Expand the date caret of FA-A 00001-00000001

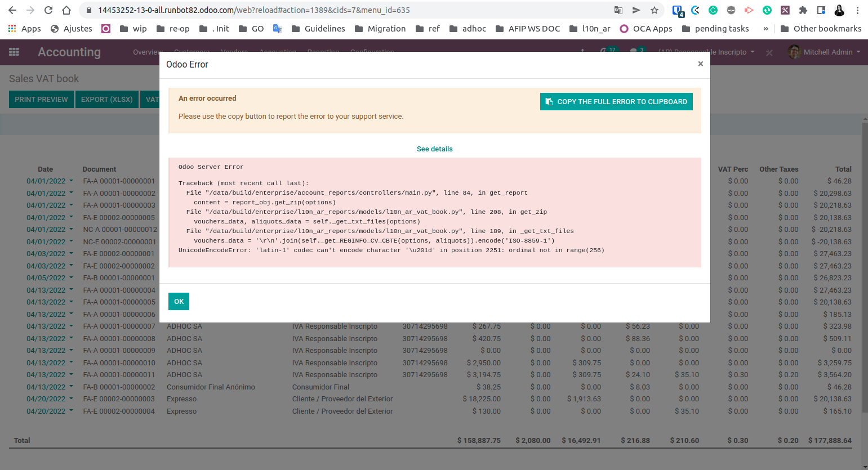click(71, 181)
